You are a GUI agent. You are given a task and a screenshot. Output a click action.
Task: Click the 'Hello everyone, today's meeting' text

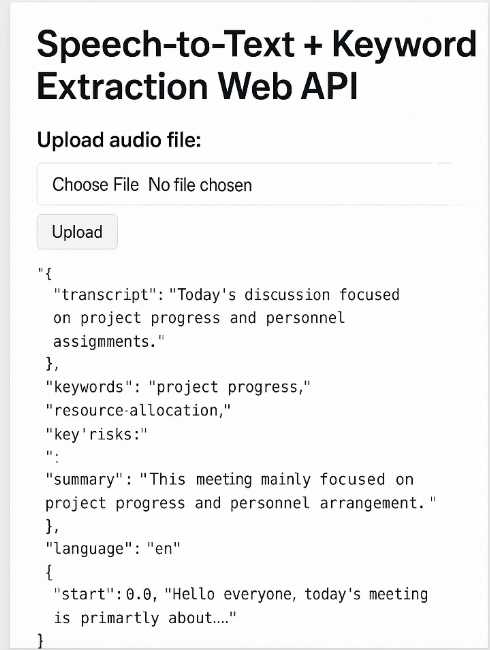click(300, 594)
